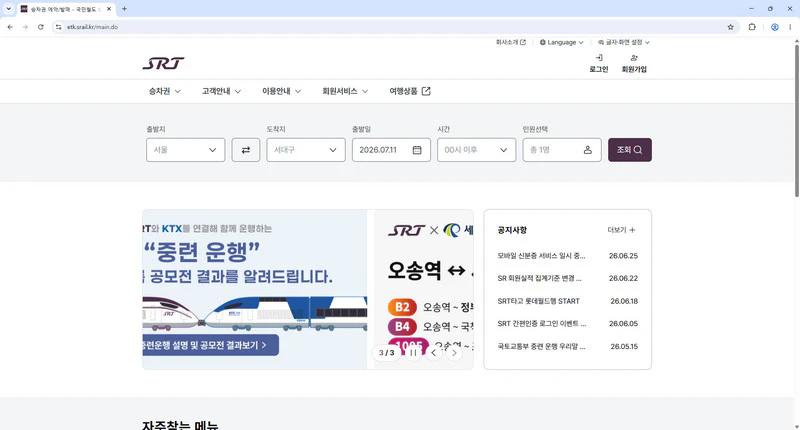
Task: Click the 조회 search button
Action: point(630,150)
